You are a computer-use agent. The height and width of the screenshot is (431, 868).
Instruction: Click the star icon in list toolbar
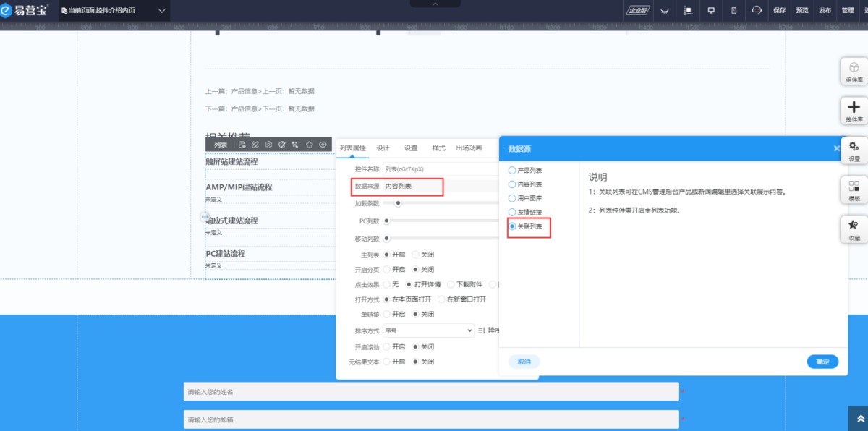coord(309,145)
